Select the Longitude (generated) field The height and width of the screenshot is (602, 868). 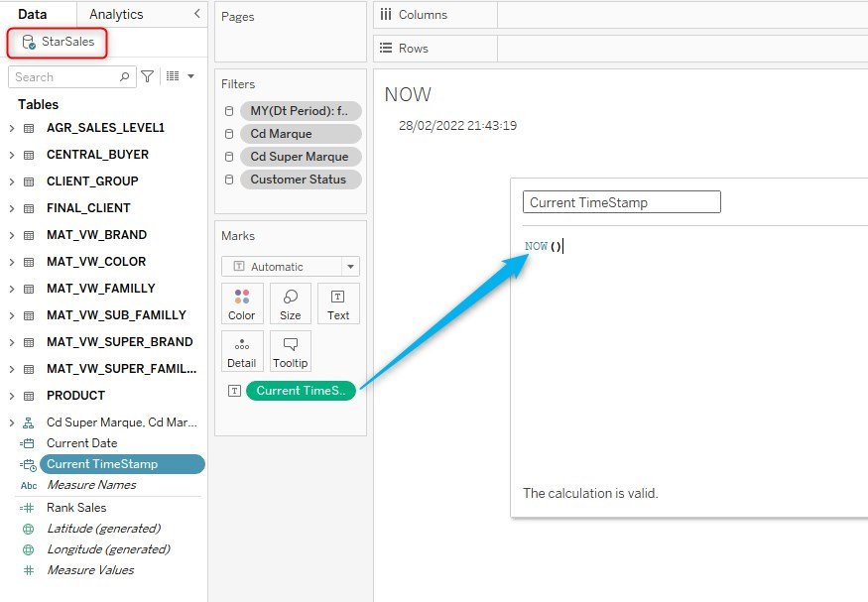coord(108,549)
